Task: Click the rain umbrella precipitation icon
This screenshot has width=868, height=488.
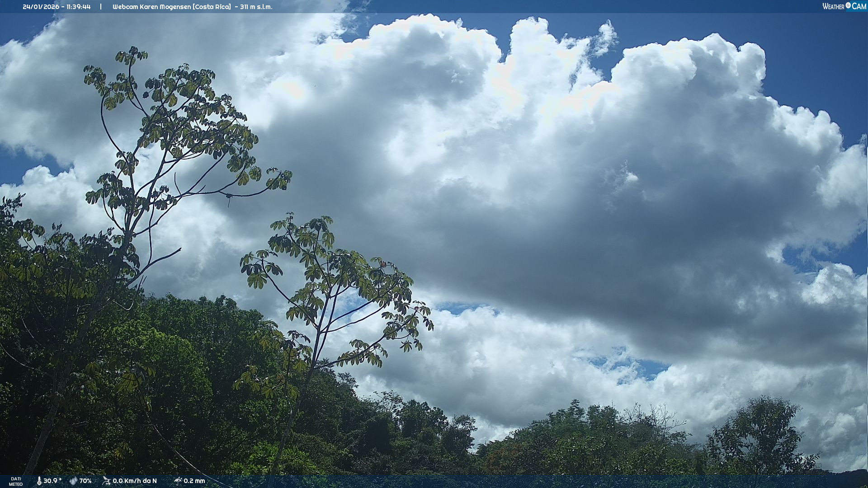Action: [178, 481]
